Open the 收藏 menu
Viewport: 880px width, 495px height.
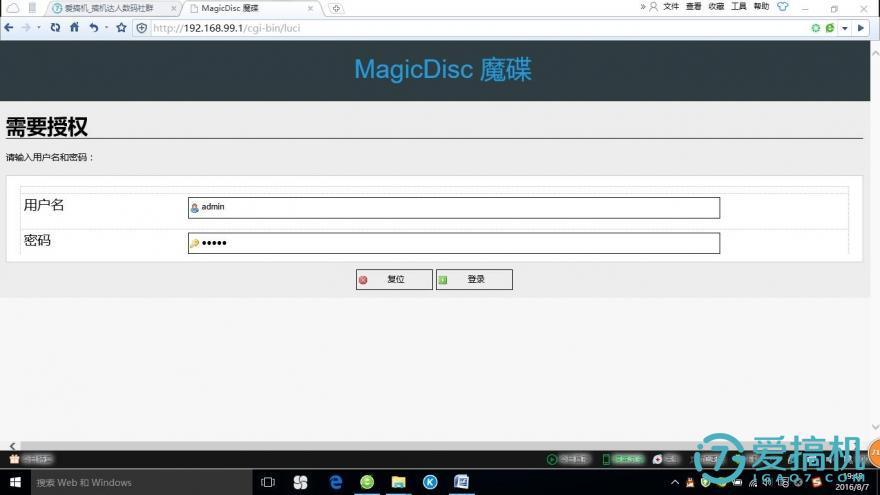[716, 7]
